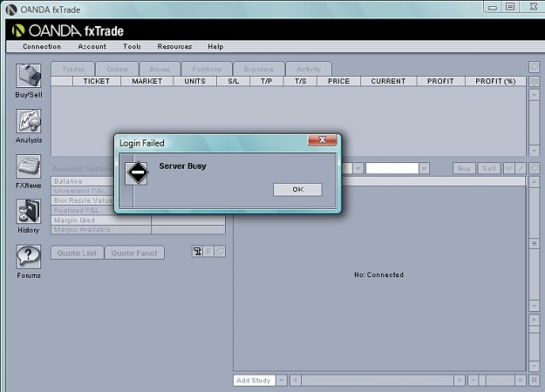Viewport: 545px width, 392px height.
Task: Open the Analysis tool icon
Action: tap(29, 121)
